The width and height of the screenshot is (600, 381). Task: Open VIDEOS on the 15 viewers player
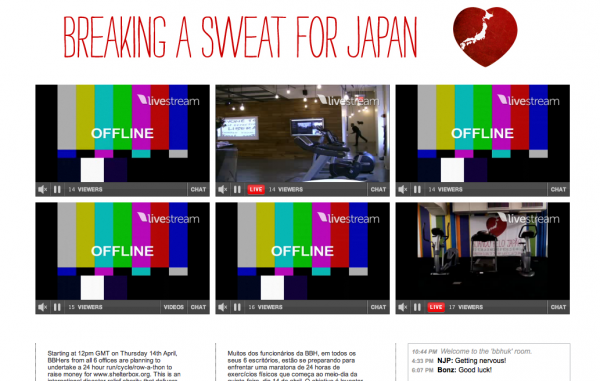tap(174, 307)
